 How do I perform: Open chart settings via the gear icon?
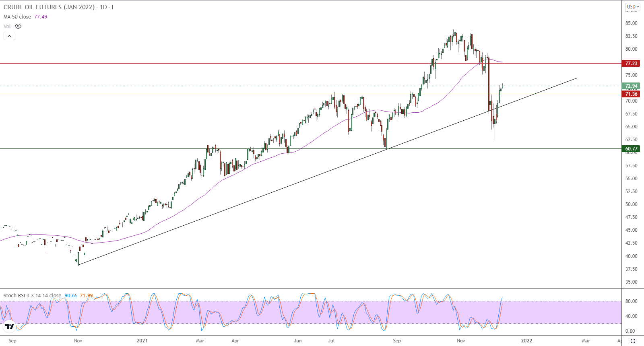pyautogui.click(x=633, y=341)
